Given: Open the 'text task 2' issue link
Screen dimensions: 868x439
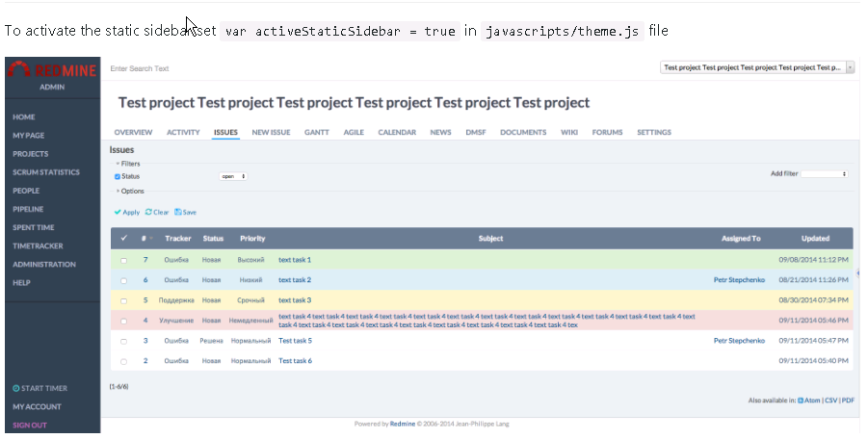Looking at the screenshot, I should coord(295,280).
